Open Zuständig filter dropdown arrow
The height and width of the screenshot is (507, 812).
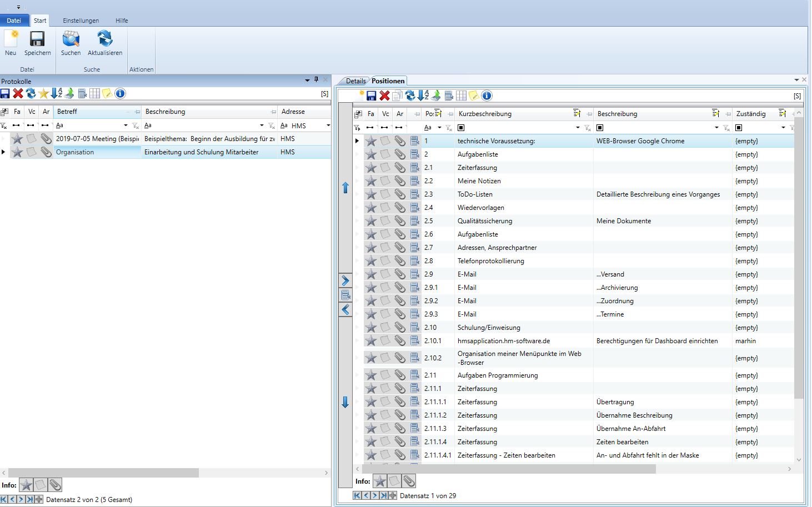coord(783,128)
